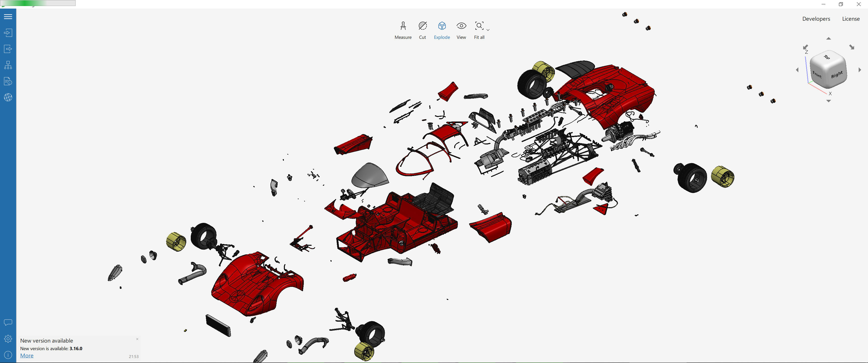
Task: Open the License menu
Action: 851,19
